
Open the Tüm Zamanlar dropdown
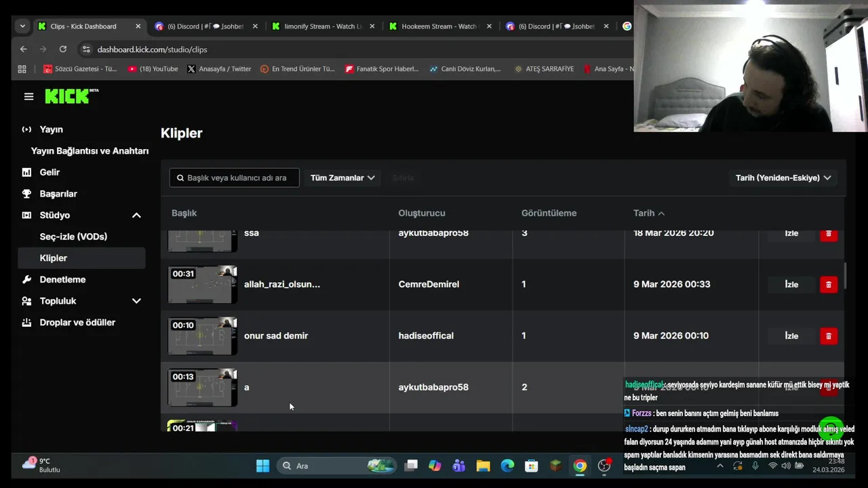click(342, 178)
